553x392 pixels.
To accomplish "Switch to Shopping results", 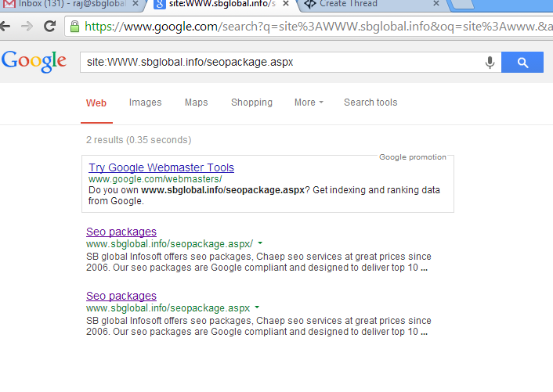I will (x=251, y=102).
